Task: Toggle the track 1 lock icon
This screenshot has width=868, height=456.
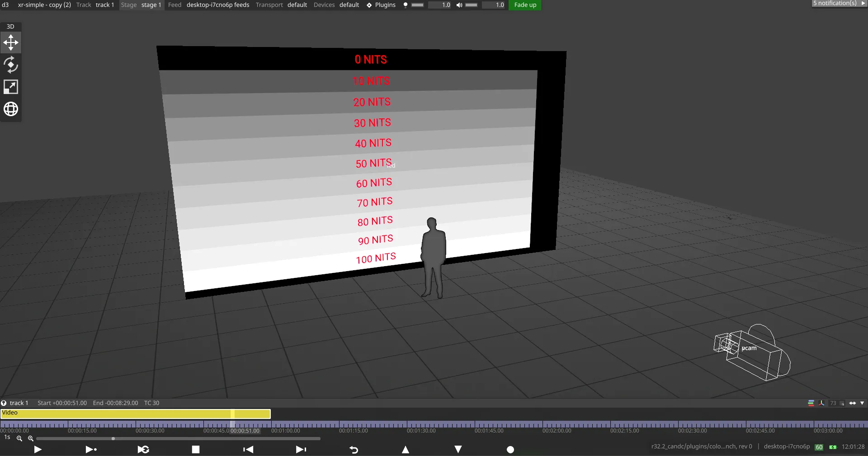Action: click(4, 403)
